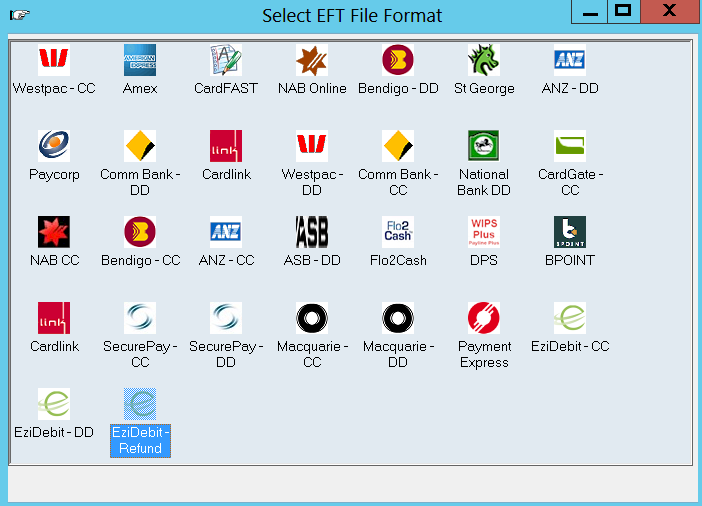Select the Comm Bank - CC icon
Image resolution: width=702 pixels, height=506 pixels.
point(398,146)
